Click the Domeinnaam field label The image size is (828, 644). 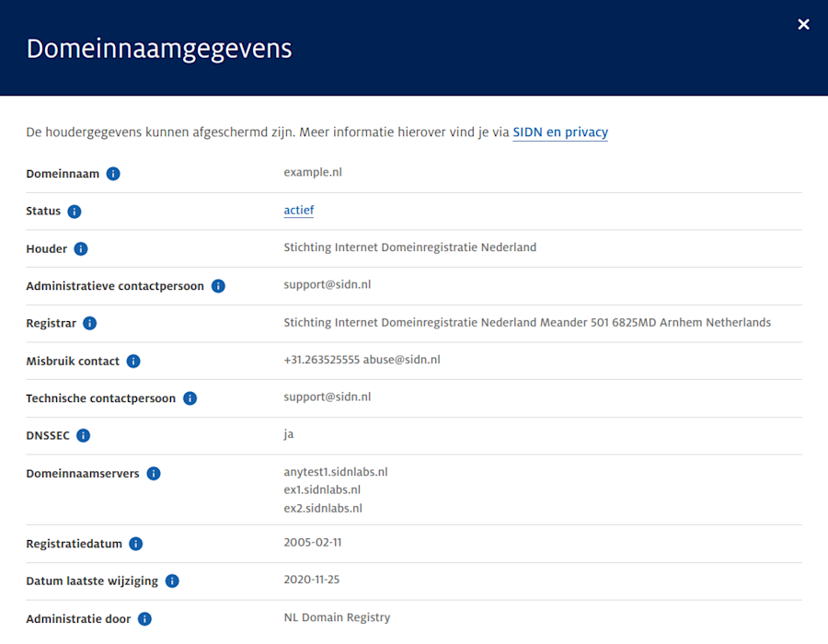[x=63, y=174]
